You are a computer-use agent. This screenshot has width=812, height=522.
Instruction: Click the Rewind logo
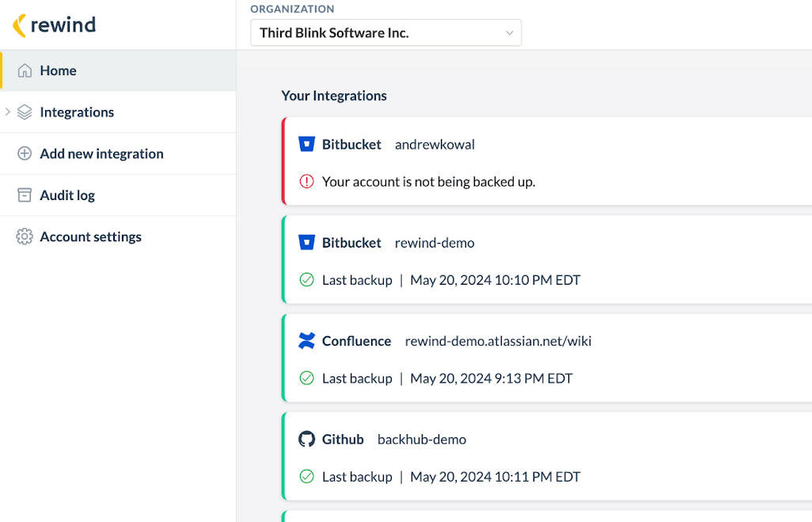point(55,25)
